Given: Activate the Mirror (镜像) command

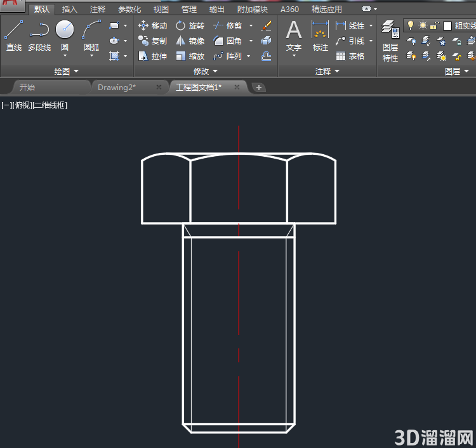Looking at the screenshot, I should pos(190,41).
